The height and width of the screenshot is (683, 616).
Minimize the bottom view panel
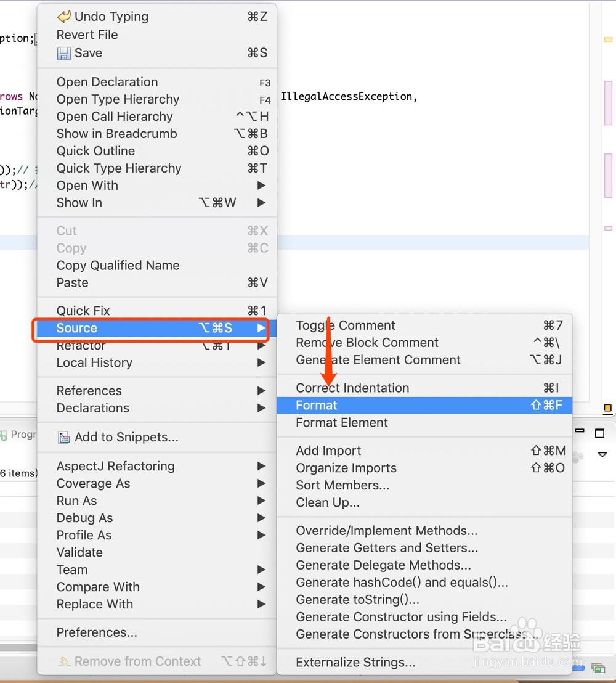point(580,432)
